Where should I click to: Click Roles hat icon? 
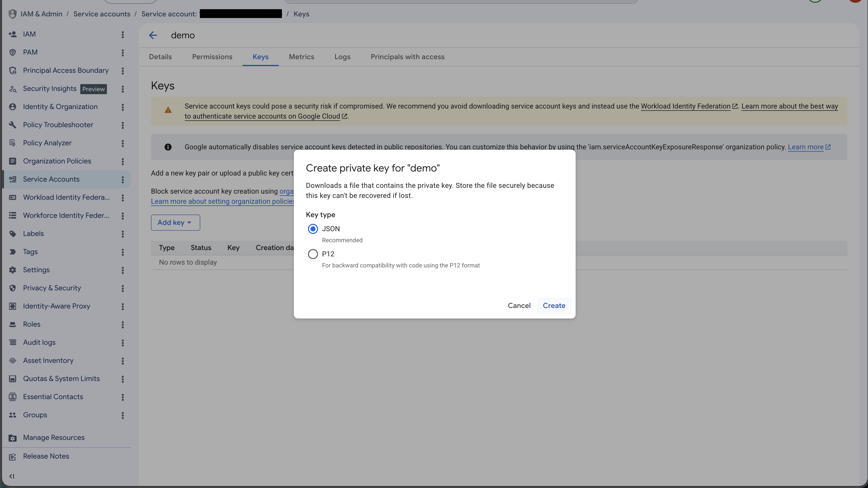(x=13, y=324)
